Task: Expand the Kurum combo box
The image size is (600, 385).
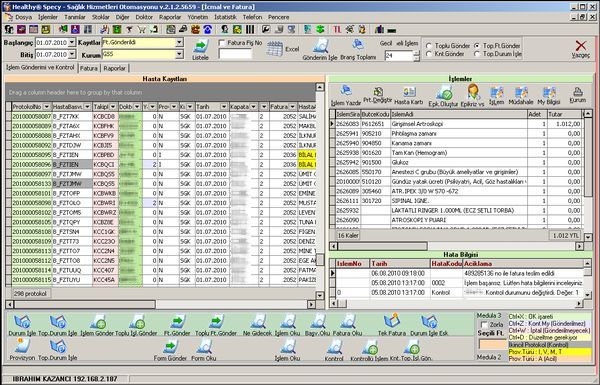Action: tap(179, 55)
